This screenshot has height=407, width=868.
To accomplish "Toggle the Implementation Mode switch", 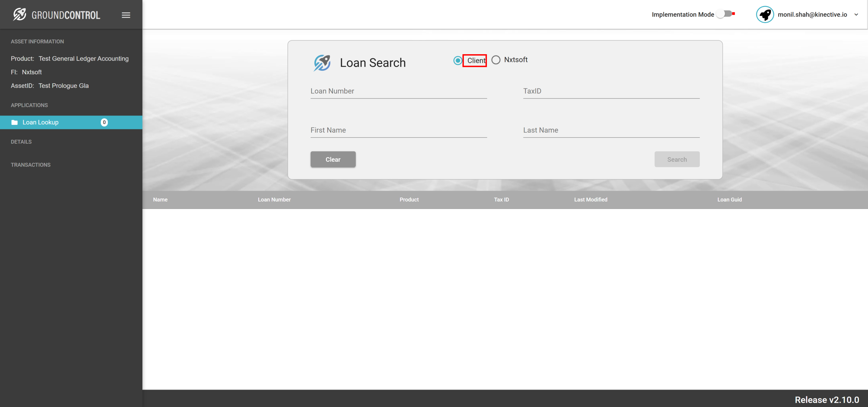I will pyautogui.click(x=725, y=14).
